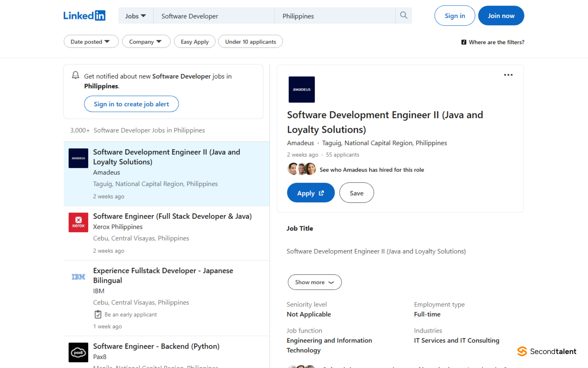588x368 pixels.
Task: Expand the Company filter dropdown
Action: pos(146,42)
